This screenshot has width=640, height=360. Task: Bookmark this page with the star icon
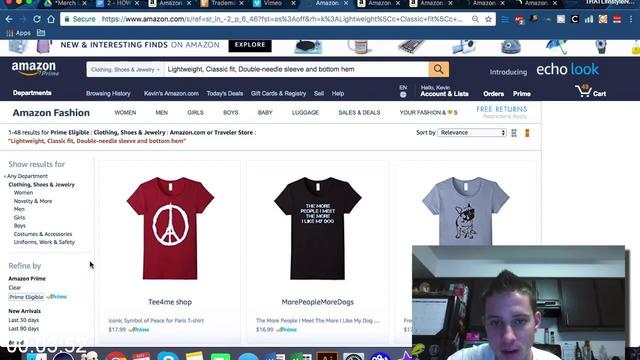click(x=488, y=19)
